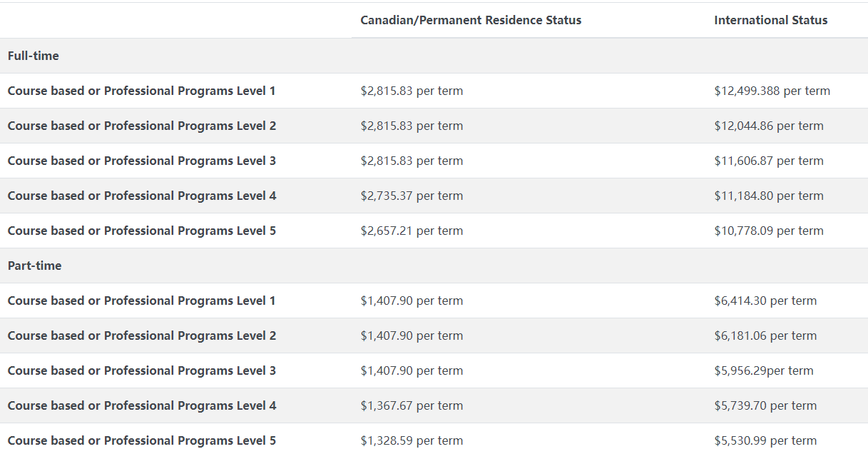This screenshot has height=449, width=868.
Task: Click the Full-time Level 3 program label
Action: click(141, 161)
